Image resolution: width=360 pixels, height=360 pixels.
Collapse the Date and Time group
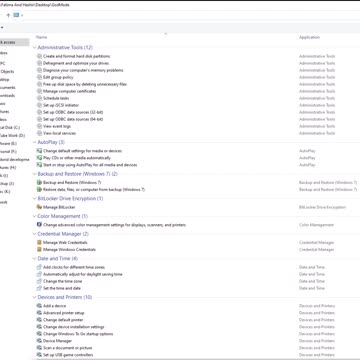(x=35, y=259)
